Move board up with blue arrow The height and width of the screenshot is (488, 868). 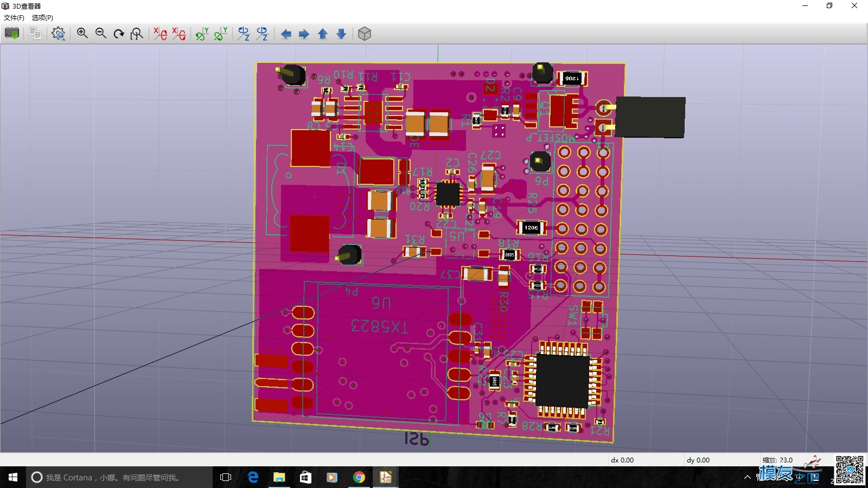(323, 34)
